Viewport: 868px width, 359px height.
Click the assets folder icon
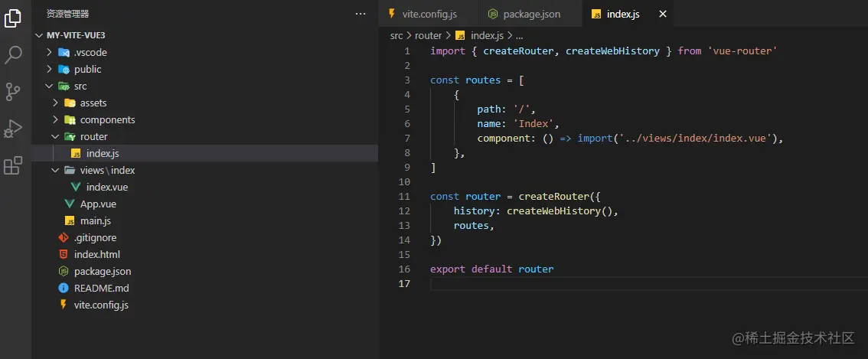coord(70,103)
